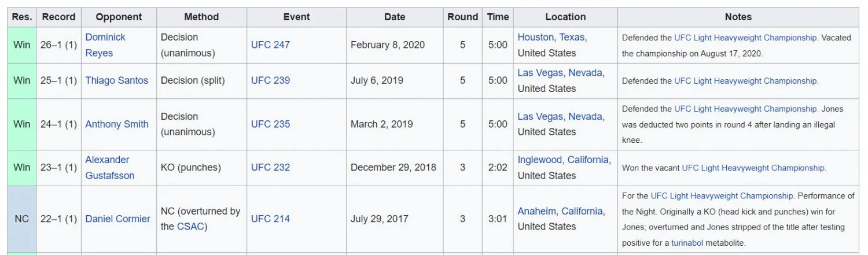The image size is (868, 255).
Task: Select the Date column header
Action: tap(395, 17)
